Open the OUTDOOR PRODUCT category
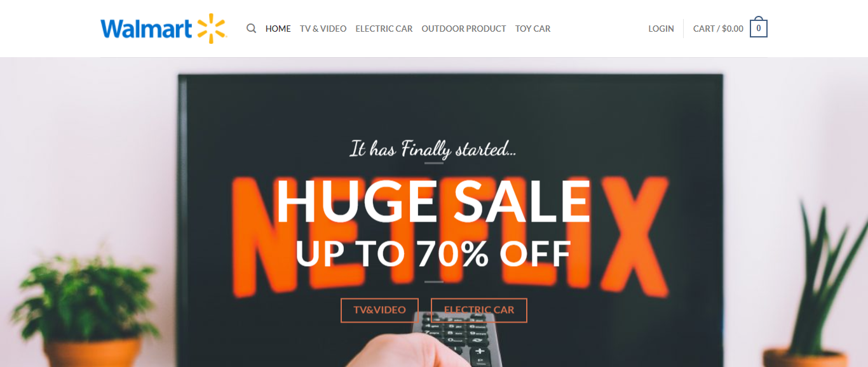The height and width of the screenshot is (367, 868). pyautogui.click(x=464, y=29)
